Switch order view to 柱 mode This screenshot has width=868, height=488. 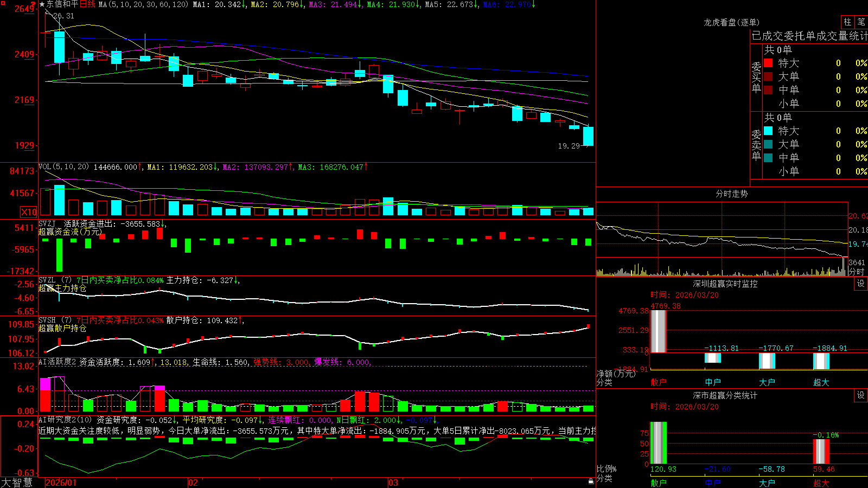point(847,22)
